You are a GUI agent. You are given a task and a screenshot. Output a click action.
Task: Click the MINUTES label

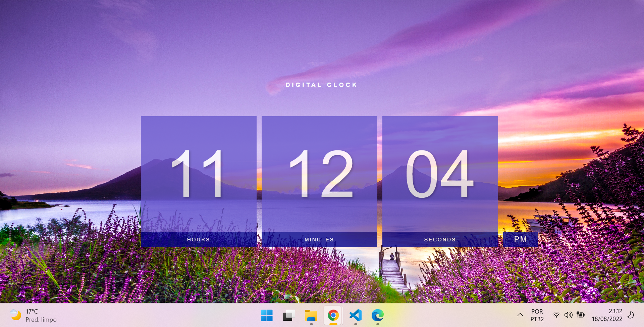click(x=319, y=239)
